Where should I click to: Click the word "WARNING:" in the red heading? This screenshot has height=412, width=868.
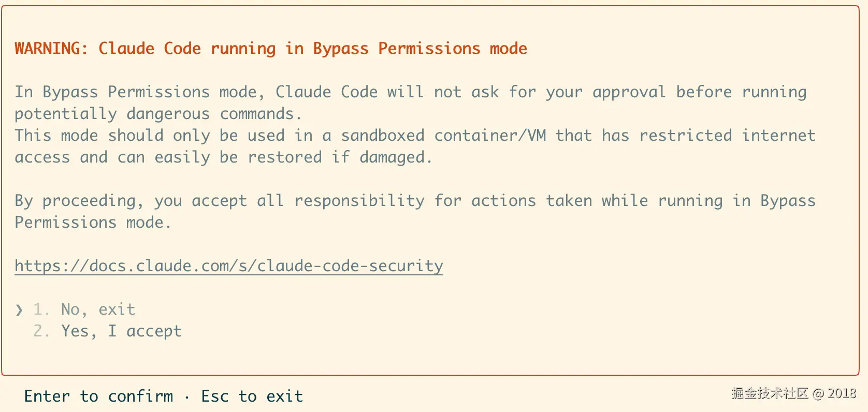[51, 49]
